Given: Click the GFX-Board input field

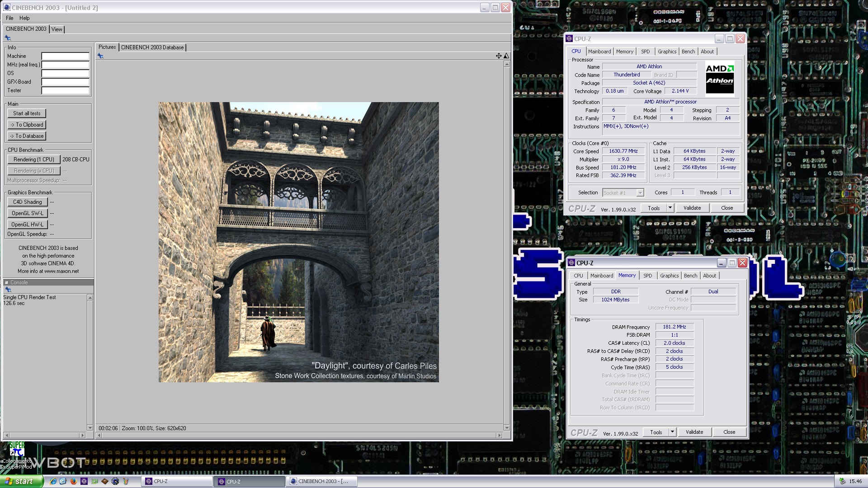Looking at the screenshot, I should [x=66, y=82].
